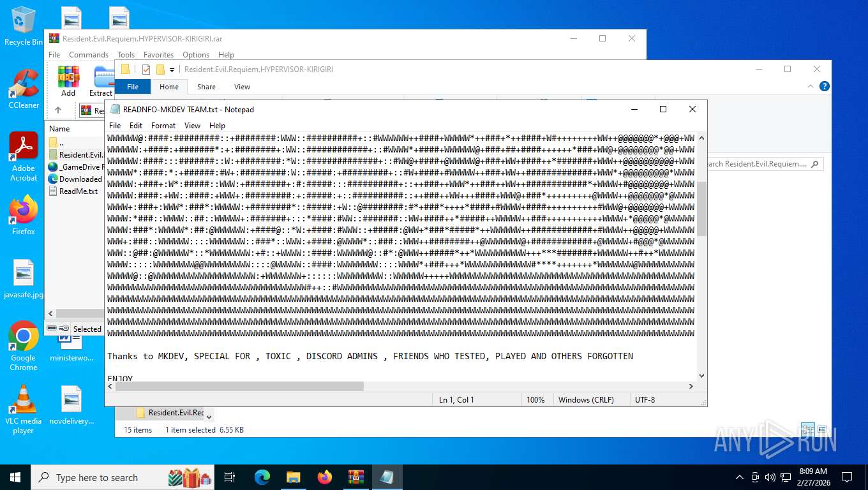Select the javasafe.jpg desktop file
The image size is (868, 490).
pos(24,279)
